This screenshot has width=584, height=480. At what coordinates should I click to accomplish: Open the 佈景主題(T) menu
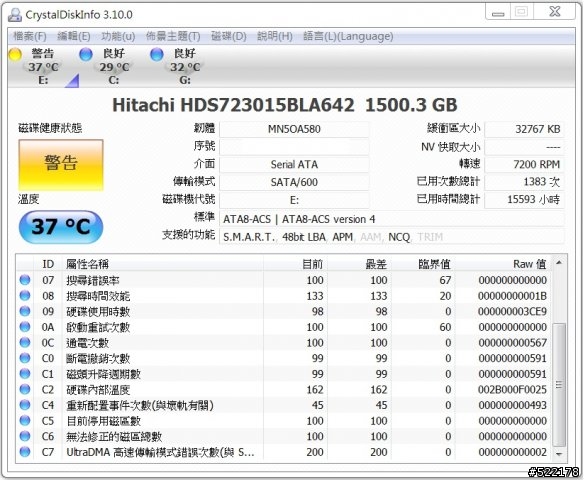point(173,36)
